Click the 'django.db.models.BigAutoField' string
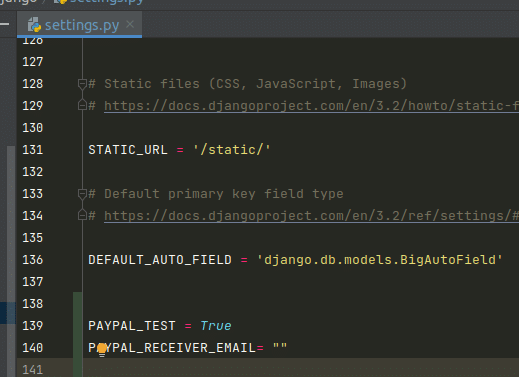 click(380, 260)
